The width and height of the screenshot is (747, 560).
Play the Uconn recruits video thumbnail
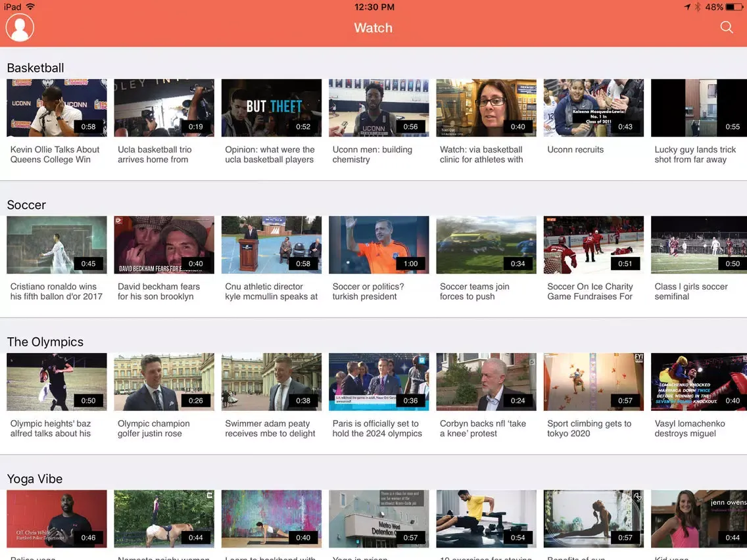click(594, 108)
